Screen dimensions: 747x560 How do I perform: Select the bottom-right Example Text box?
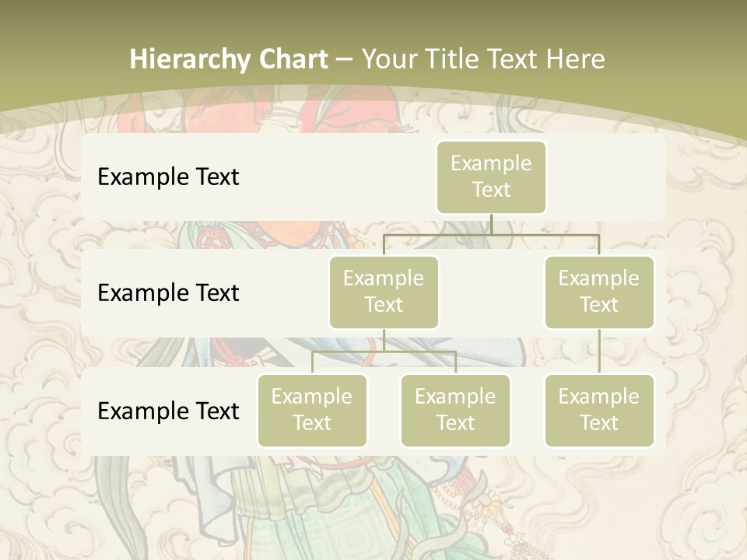coord(599,410)
